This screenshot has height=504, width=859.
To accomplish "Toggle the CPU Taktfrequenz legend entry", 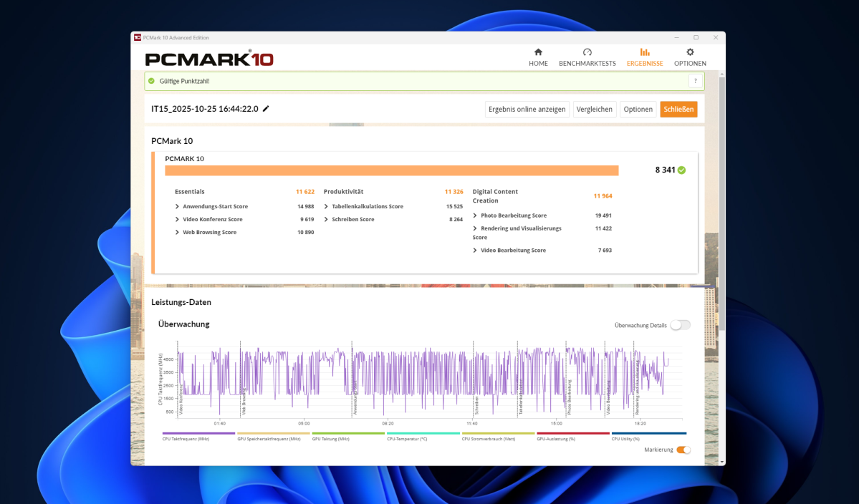I will click(x=198, y=434).
